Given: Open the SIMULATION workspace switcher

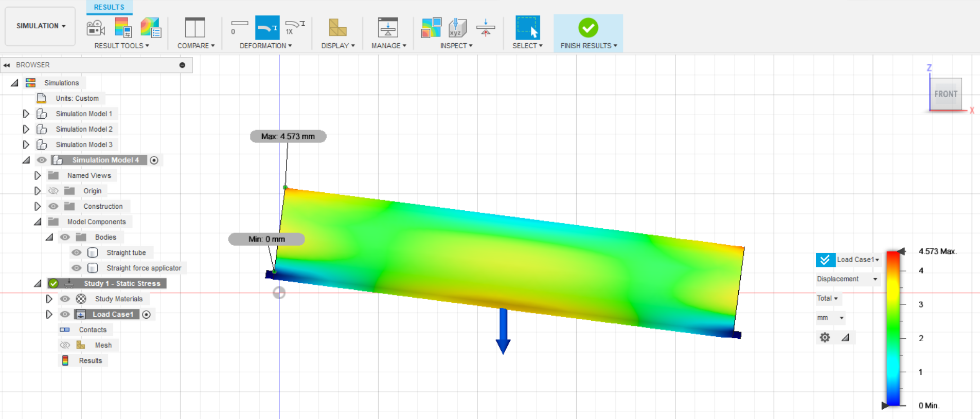Looking at the screenshot, I should 41,26.
